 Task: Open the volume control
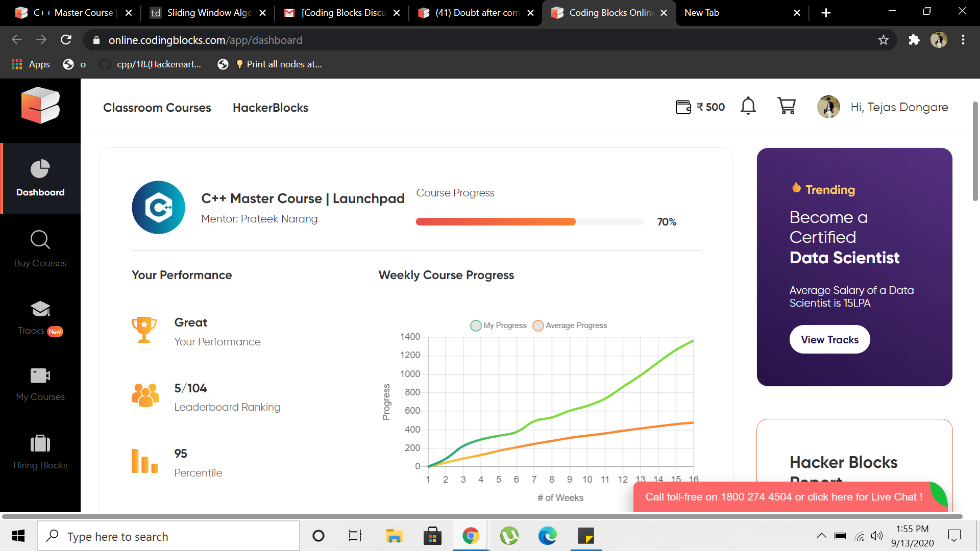click(x=876, y=536)
